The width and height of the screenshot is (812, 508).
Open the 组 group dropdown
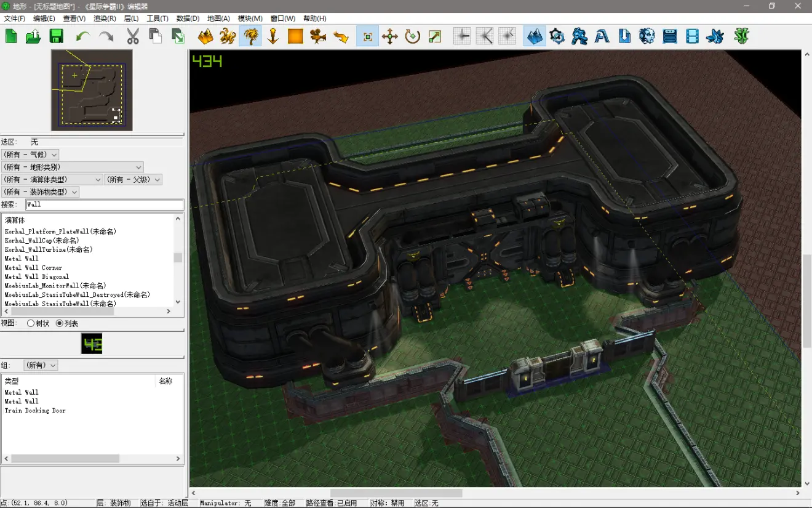click(41, 365)
